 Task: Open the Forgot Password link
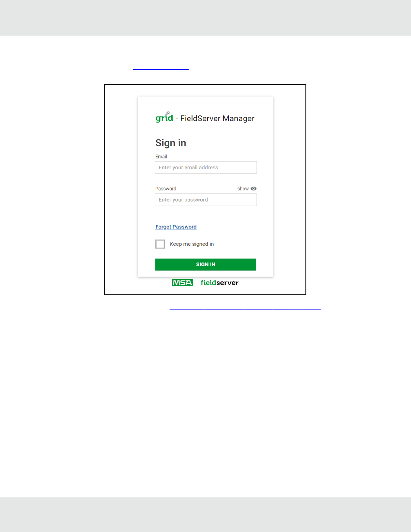click(x=176, y=227)
